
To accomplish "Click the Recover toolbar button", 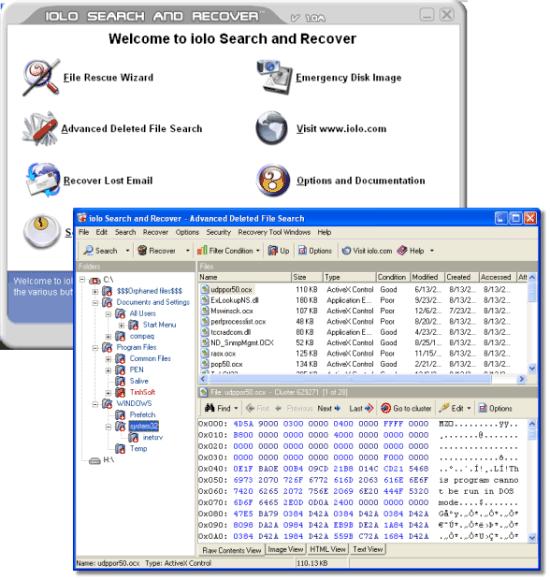I will click(156, 251).
